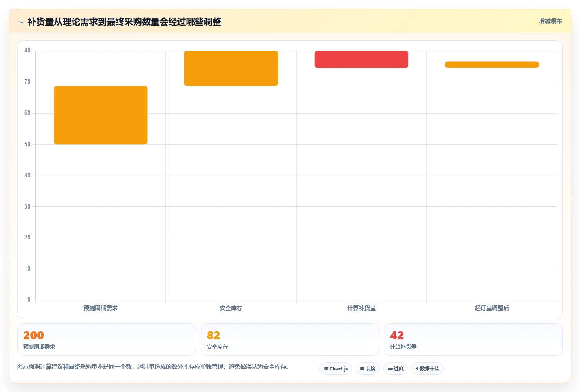The height and width of the screenshot is (392, 580).
Task: Click the 42 计算补货量 data card
Action: click(x=473, y=340)
